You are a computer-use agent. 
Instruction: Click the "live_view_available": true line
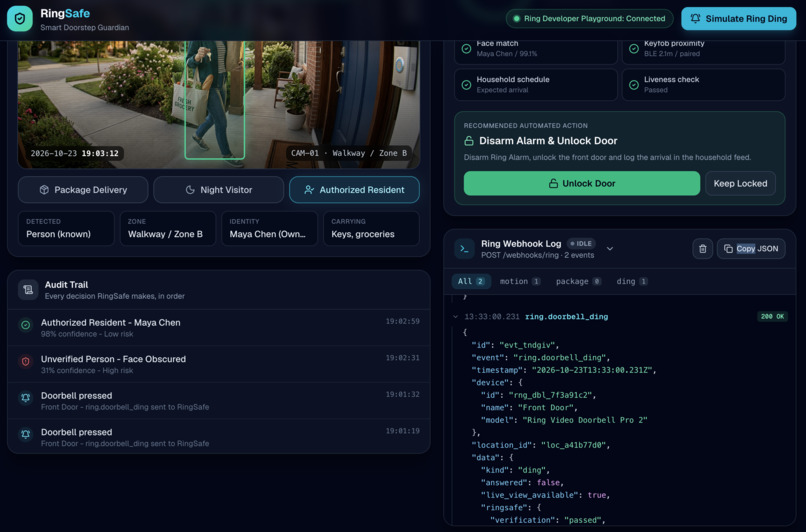point(545,495)
